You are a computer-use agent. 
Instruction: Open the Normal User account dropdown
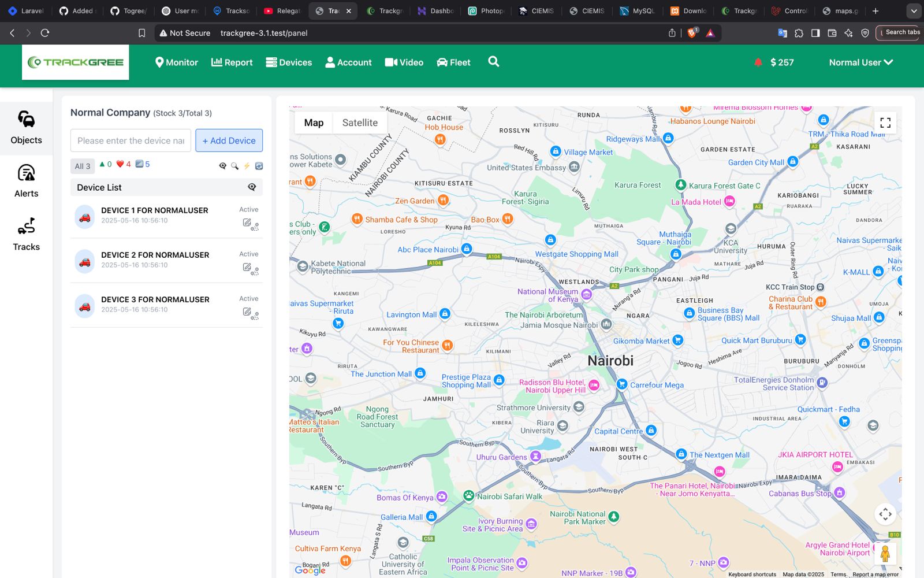coord(860,62)
